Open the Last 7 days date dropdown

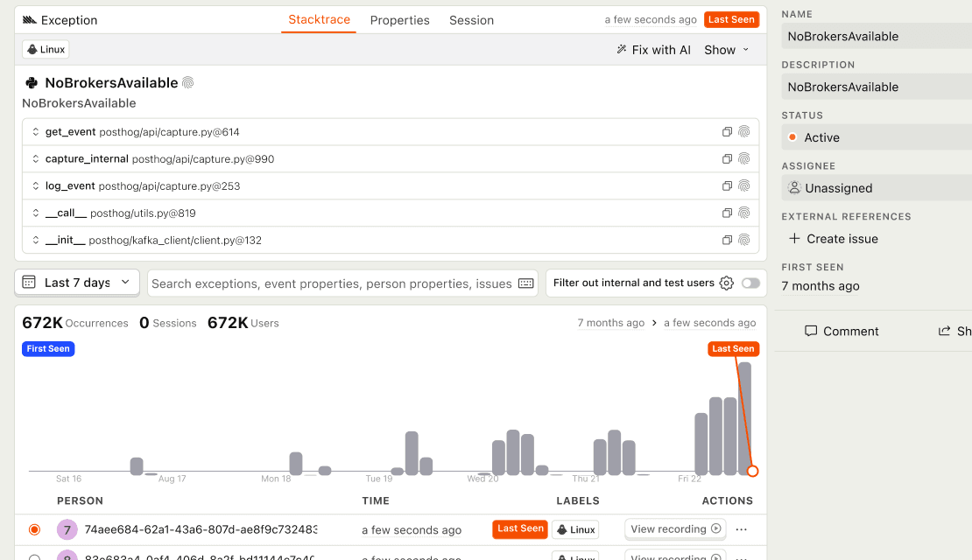pos(77,283)
